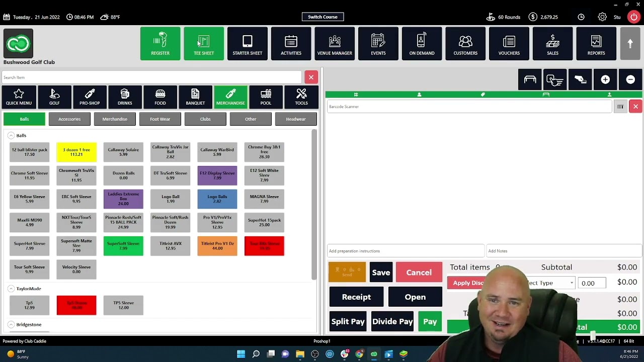Select the Drinks category

coord(125,97)
